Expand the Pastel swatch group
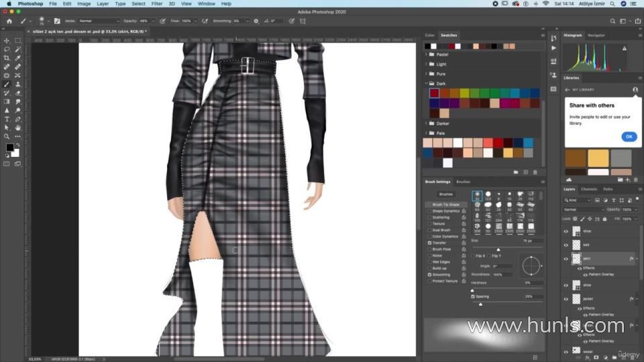644x362 pixels. point(427,54)
